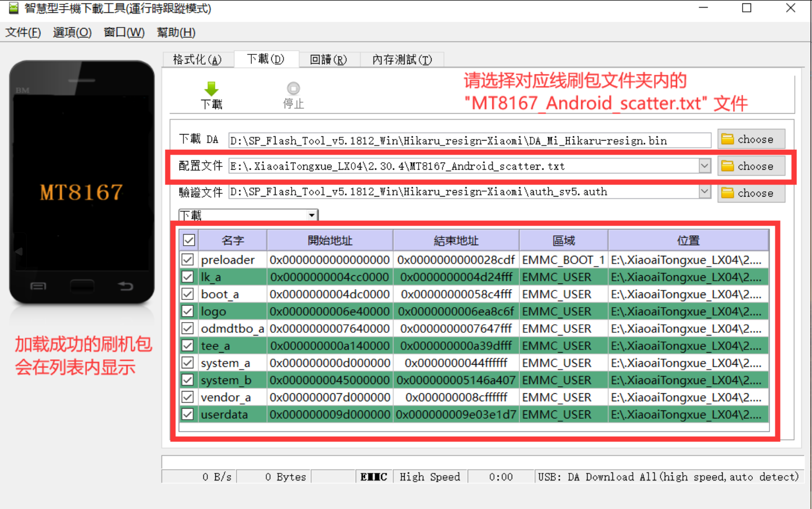Viewport: 812px width, 509px height.
Task: Uncheck the preloader partition checkbox
Action: pos(188,259)
